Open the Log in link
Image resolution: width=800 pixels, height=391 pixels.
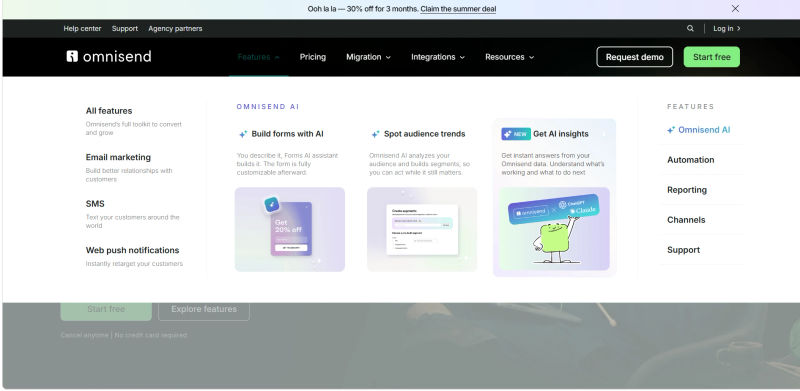[x=727, y=29]
